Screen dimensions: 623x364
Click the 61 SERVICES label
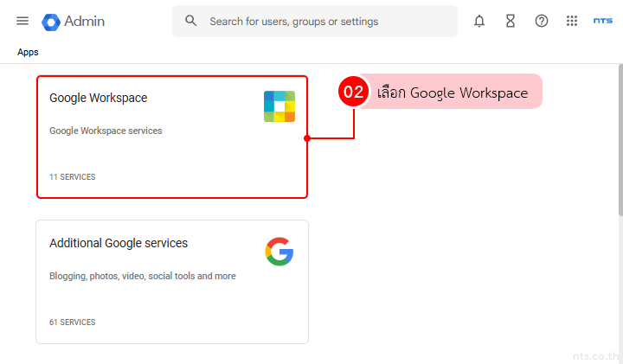72,322
